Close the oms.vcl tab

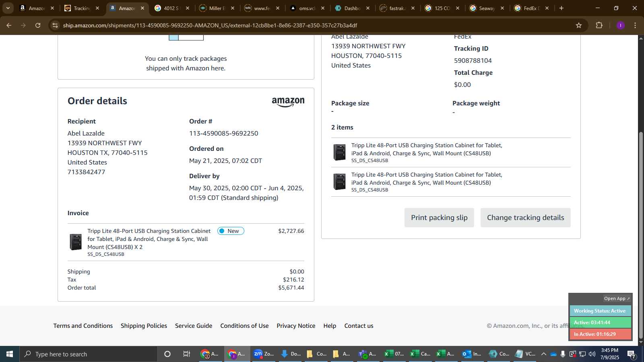[x=323, y=8]
